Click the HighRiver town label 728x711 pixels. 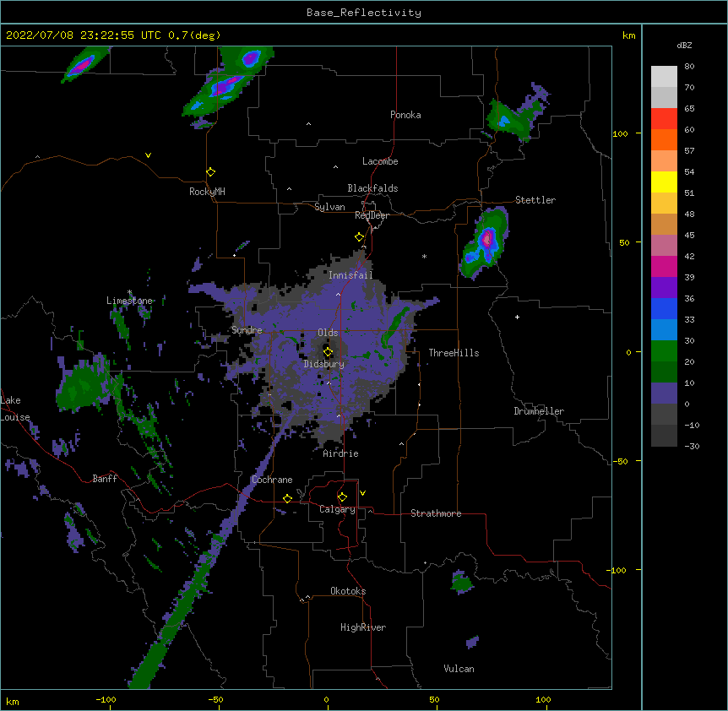(363, 627)
